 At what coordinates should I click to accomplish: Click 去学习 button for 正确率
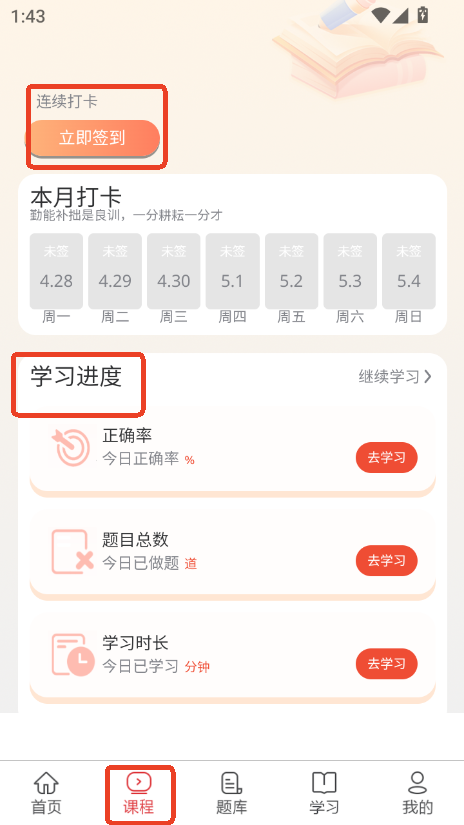(387, 458)
